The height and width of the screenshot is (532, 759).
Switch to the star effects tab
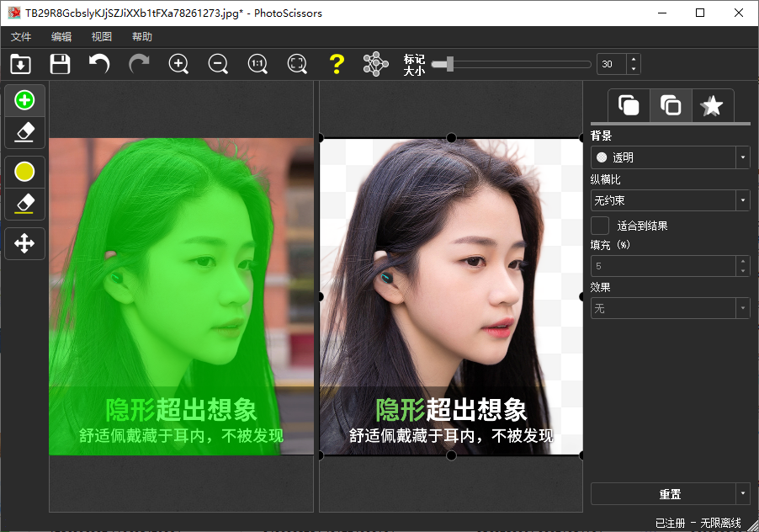tap(712, 106)
